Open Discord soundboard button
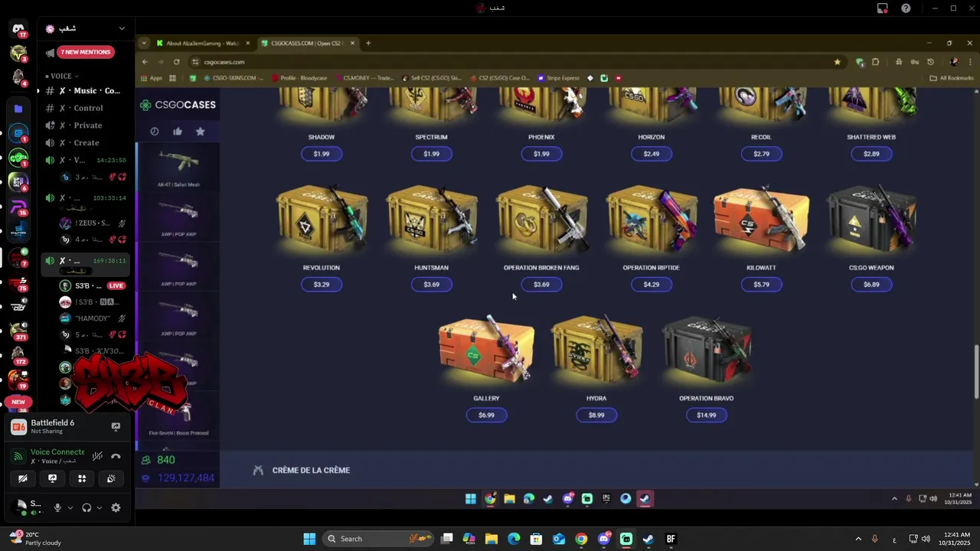This screenshot has height=551, width=980. [x=111, y=478]
